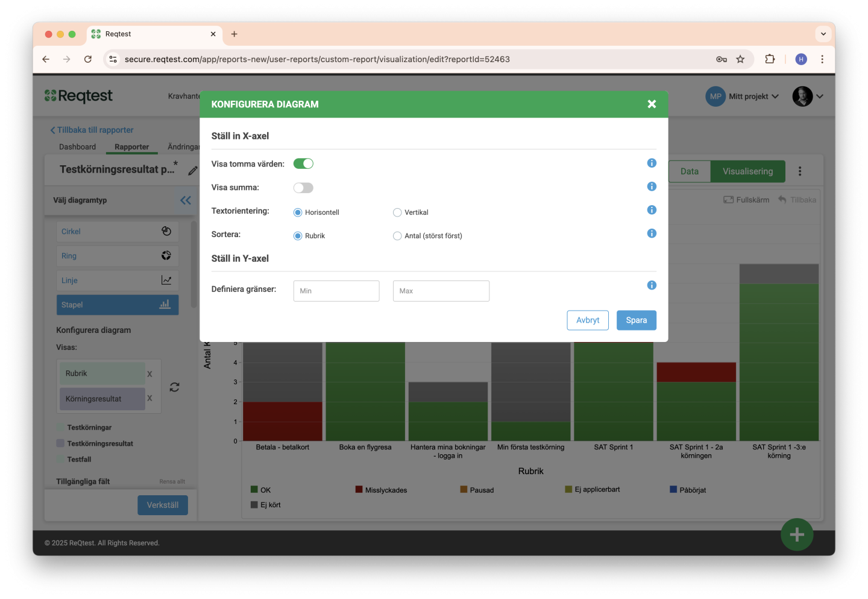This screenshot has width=868, height=599.
Task: Save the diagram configuration with Spara
Action: 637,320
